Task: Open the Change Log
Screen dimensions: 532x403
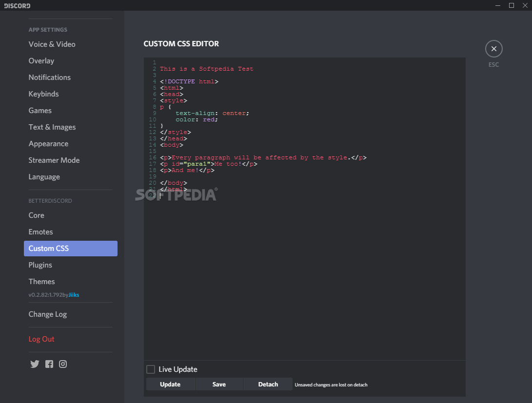Action: coord(47,314)
